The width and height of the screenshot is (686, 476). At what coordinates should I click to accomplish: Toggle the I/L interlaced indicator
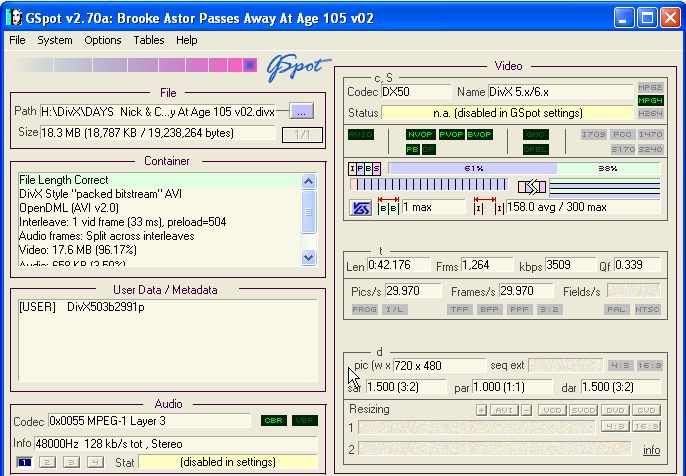(x=395, y=310)
